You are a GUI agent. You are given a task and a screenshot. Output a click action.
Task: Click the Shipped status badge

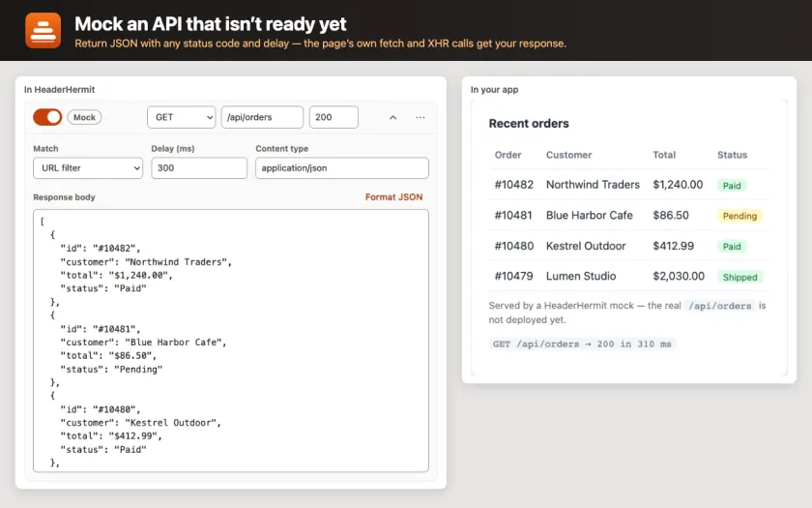pyautogui.click(x=739, y=277)
